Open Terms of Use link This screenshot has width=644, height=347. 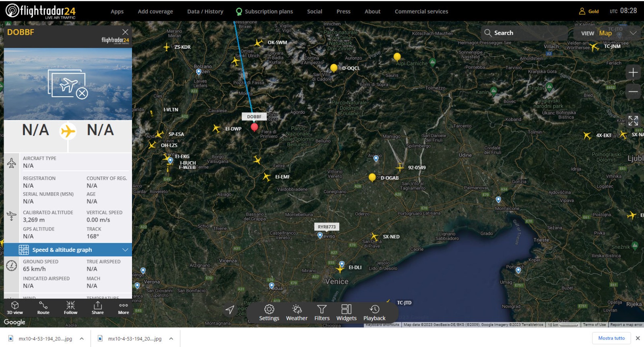(594, 324)
